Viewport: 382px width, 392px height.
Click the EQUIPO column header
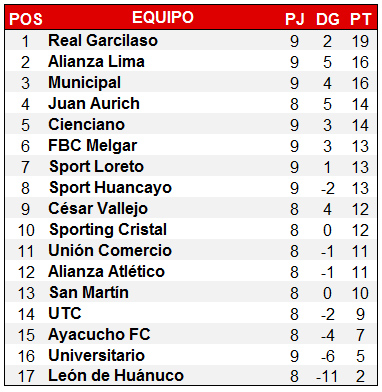tap(163, 17)
